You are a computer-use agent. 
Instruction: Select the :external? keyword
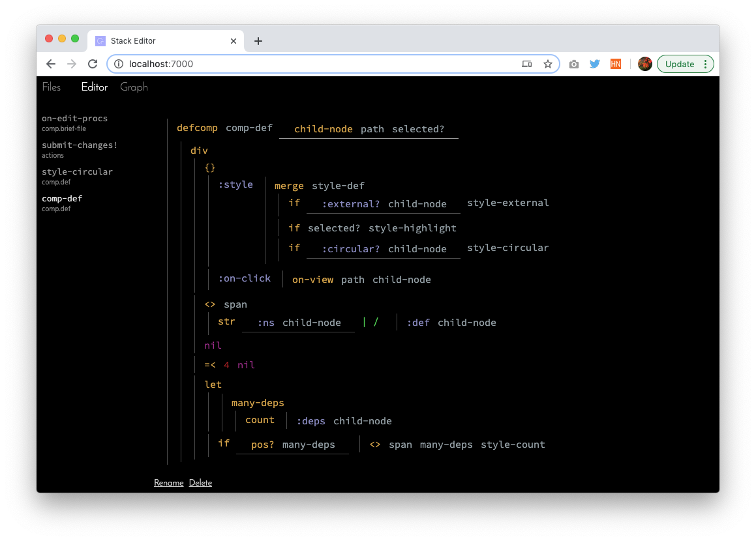[351, 204]
